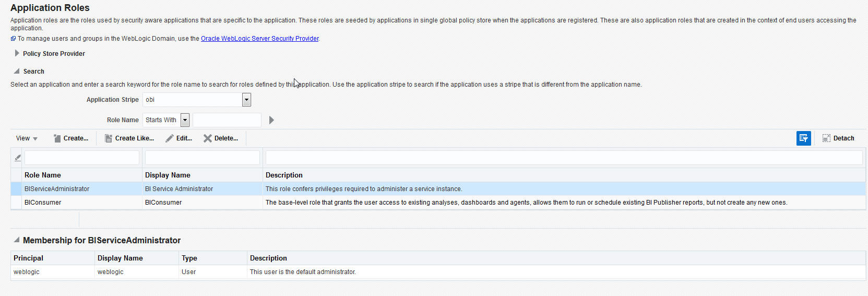Collapse the Membership for BIServiceAdministrator section
Image resolution: width=868 pixels, height=296 pixels.
(x=17, y=240)
